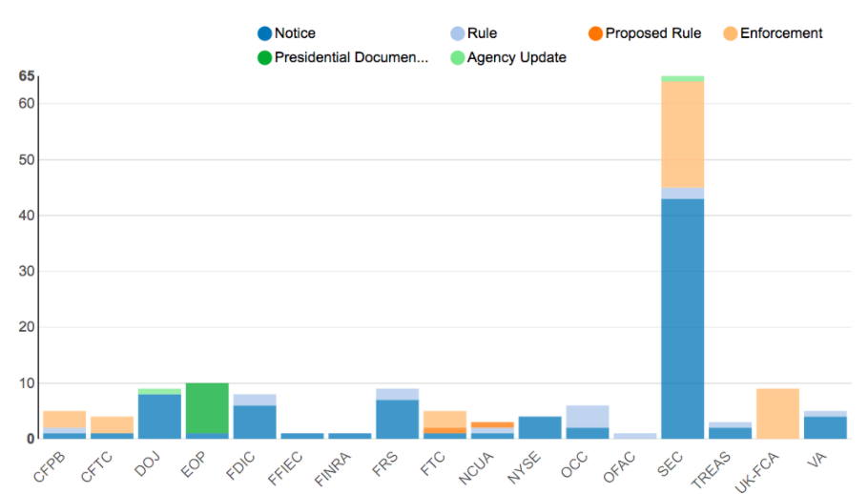This screenshot has height=494, width=868.
Task: Select the FDIC Notice bar segment
Action: (x=255, y=422)
